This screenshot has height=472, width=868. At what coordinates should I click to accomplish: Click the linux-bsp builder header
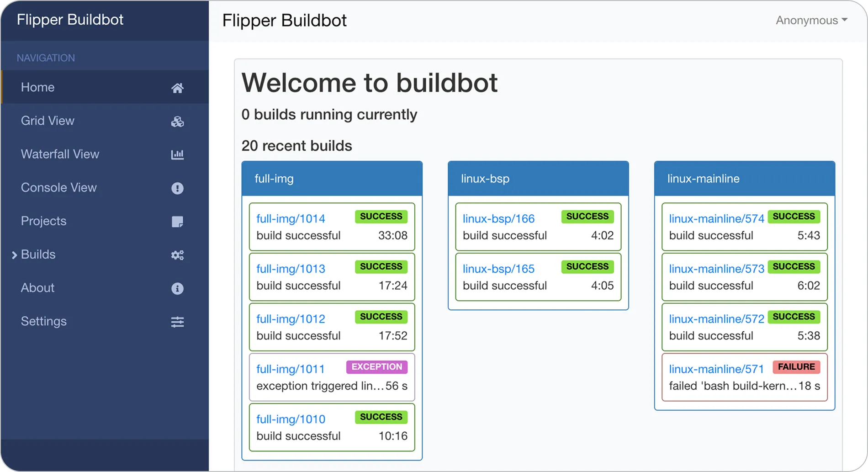tap(538, 179)
